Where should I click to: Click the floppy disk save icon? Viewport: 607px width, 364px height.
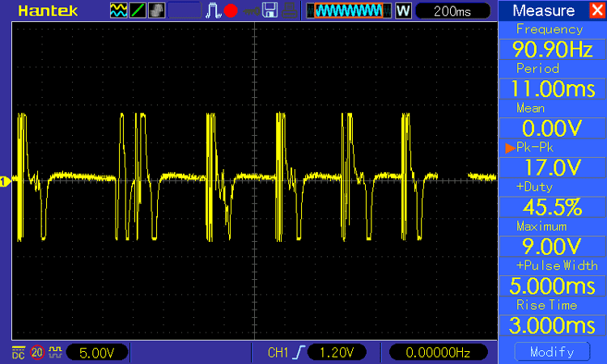(270, 11)
